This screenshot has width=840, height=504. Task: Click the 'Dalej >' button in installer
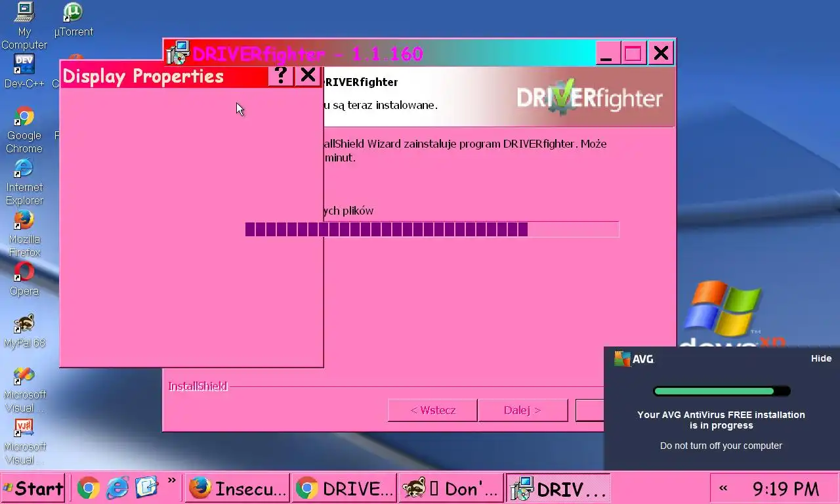point(522,410)
